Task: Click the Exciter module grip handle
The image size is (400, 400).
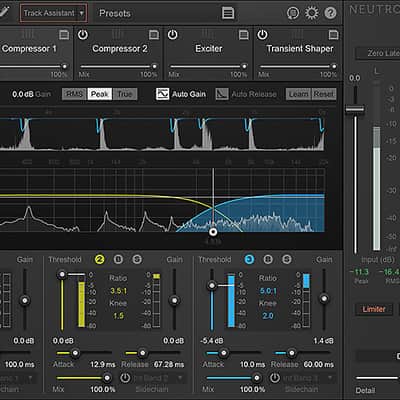Action: [208, 34]
